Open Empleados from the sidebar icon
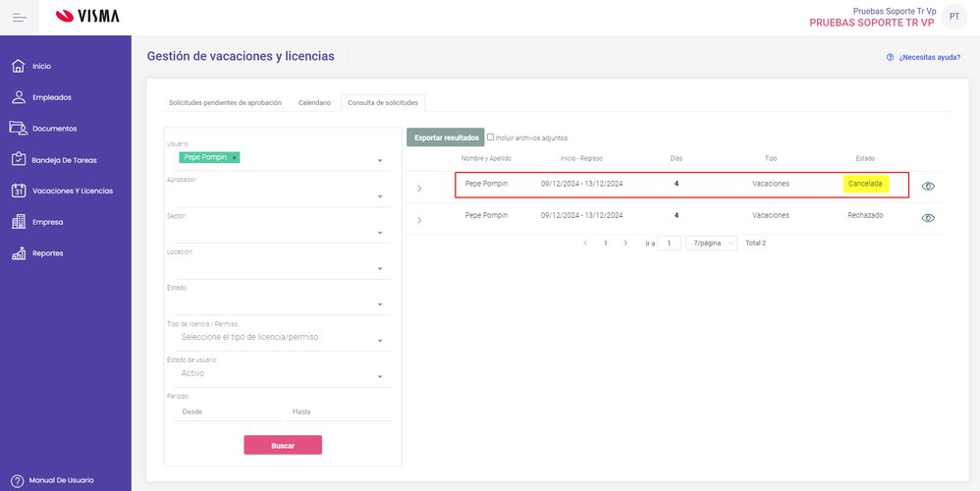The image size is (980, 491). pyautogui.click(x=18, y=97)
